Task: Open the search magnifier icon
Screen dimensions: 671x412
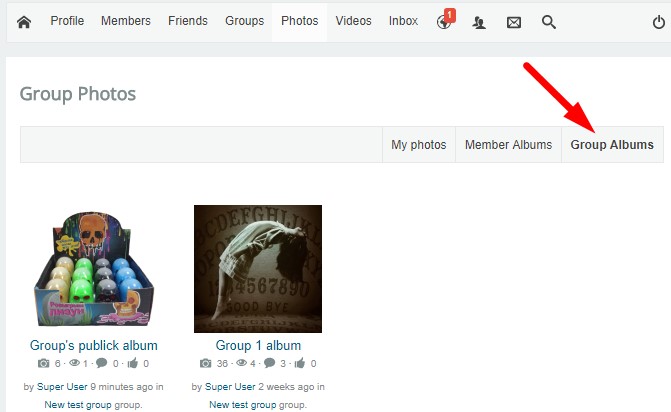Action: [x=549, y=22]
